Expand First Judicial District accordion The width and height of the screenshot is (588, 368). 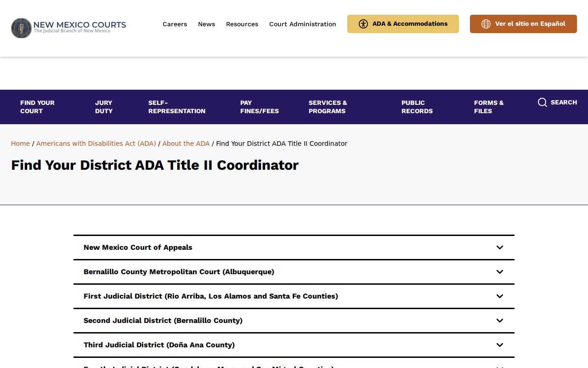click(x=294, y=296)
